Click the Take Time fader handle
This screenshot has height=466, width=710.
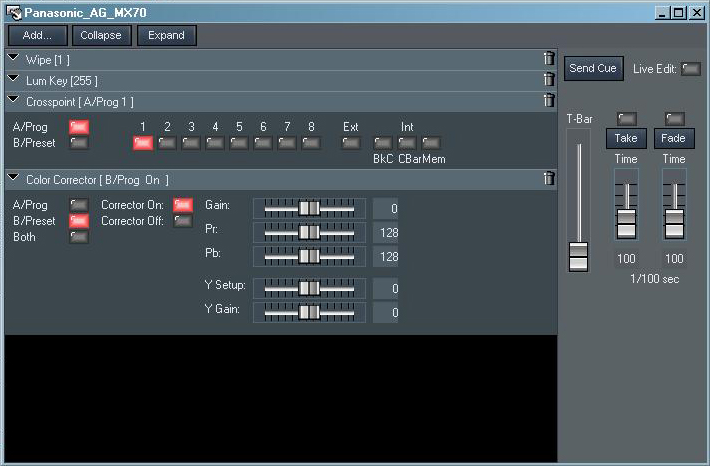[627, 224]
